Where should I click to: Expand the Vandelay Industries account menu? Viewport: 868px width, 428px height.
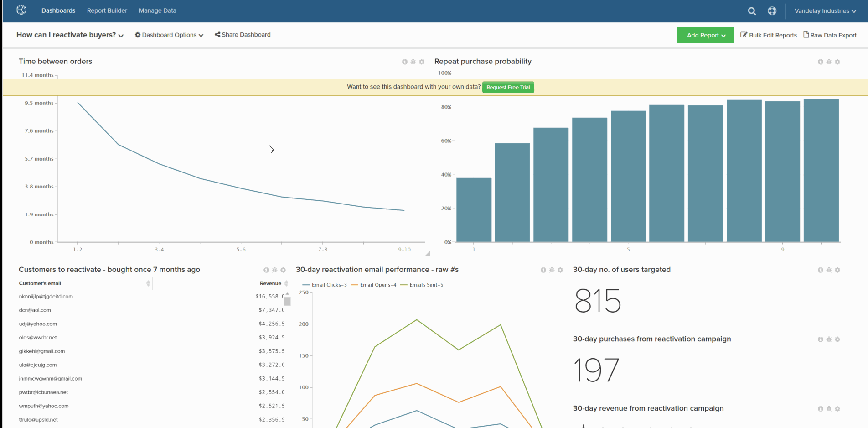(x=825, y=10)
